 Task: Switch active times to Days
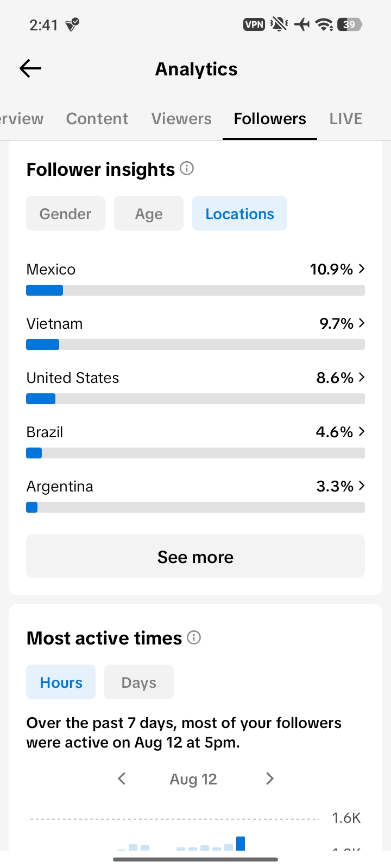(139, 682)
